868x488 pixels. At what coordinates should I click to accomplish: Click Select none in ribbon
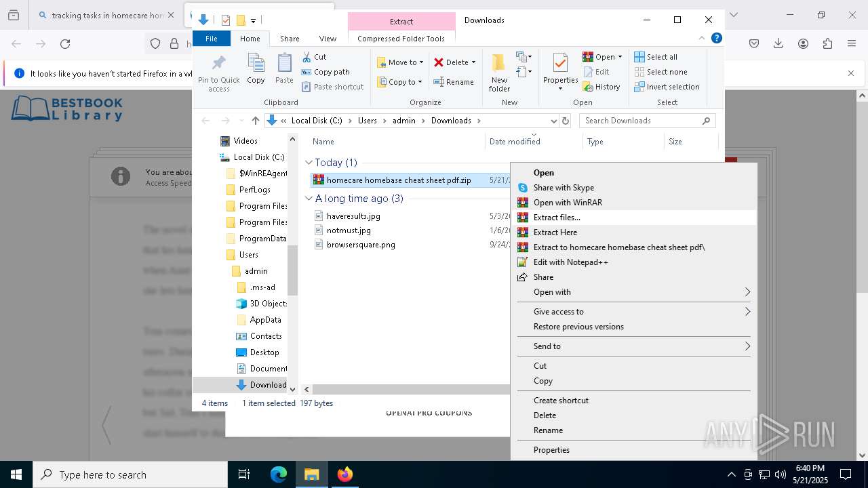pos(660,72)
